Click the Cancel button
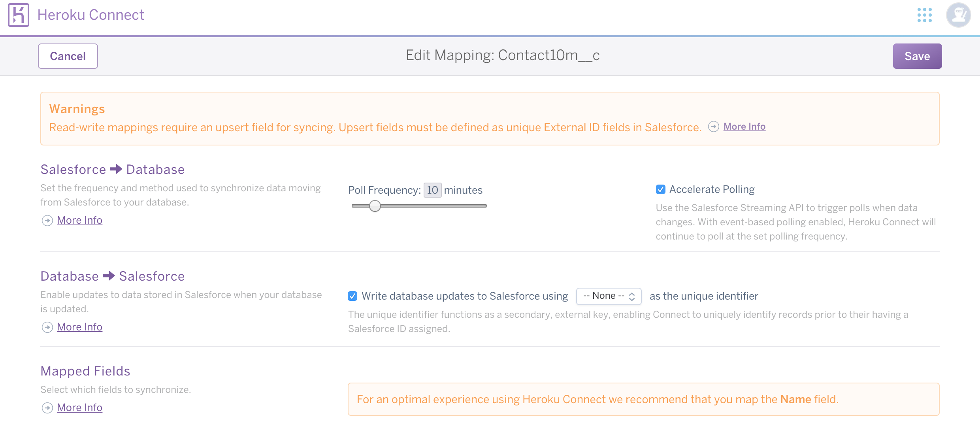Image resolution: width=980 pixels, height=434 pixels. click(x=68, y=56)
